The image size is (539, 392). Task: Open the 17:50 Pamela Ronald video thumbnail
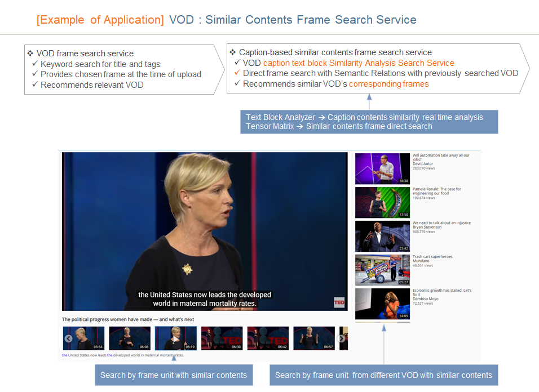tap(382, 202)
